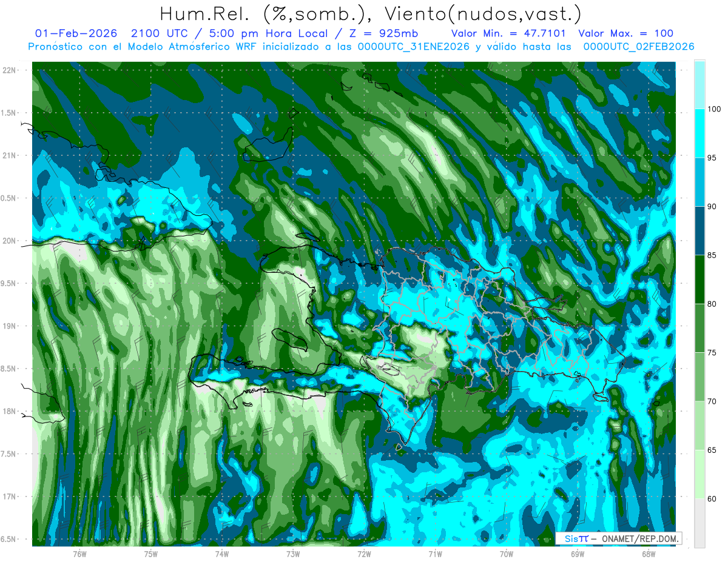The image size is (728, 562).
Task: Click the longitude label '70W'
Action: 507,554
